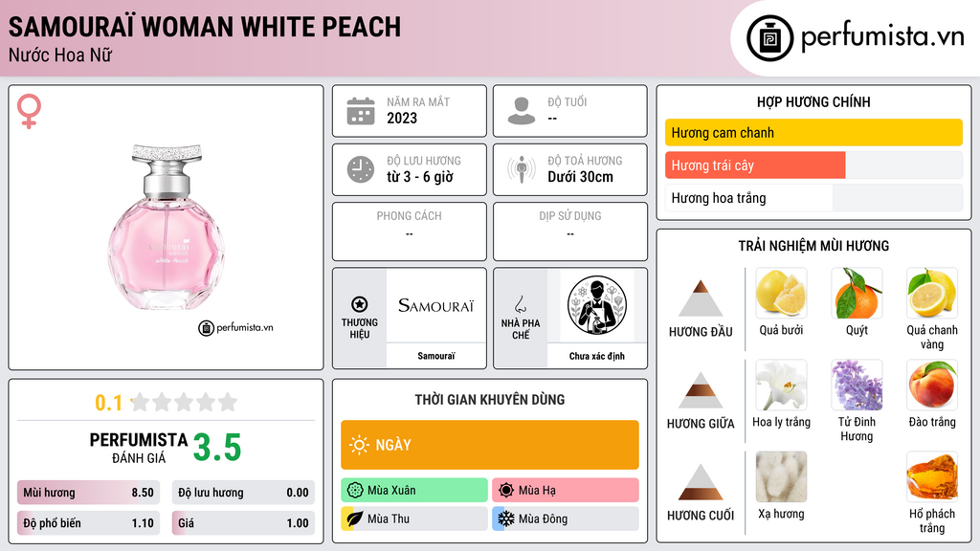The image size is (980, 551).
Task: Click the perfumista.vn site name
Action: [x=882, y=37]
